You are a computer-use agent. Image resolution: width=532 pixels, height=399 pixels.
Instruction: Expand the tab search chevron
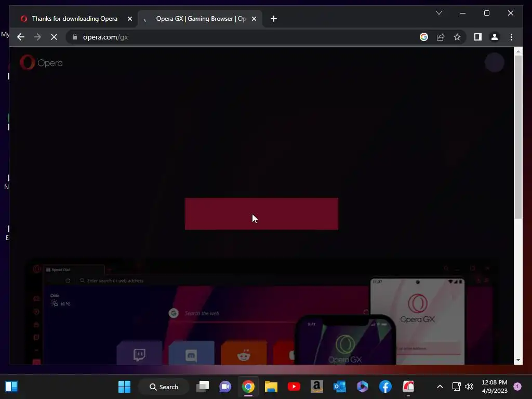click(x=438, y=13)
